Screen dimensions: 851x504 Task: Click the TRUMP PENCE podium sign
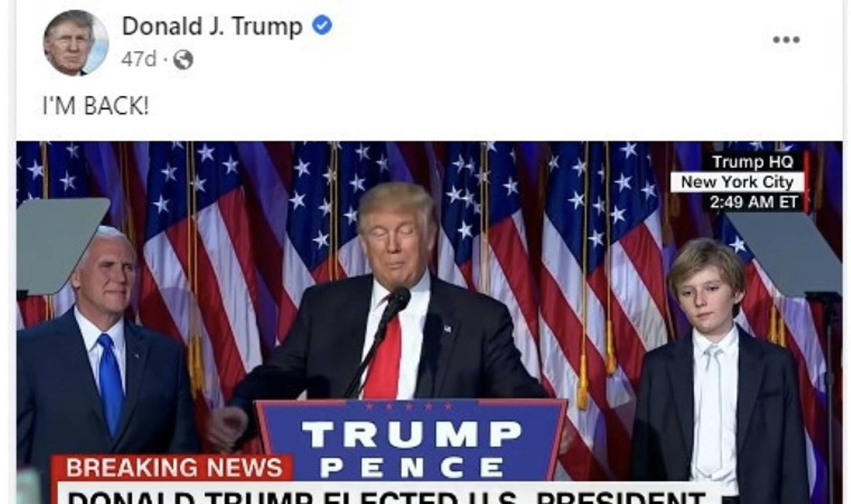(412, 440)
